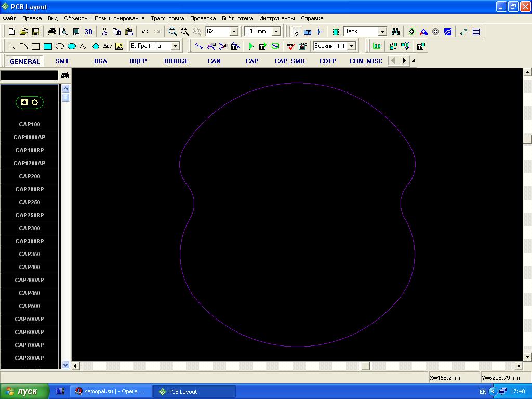Select the CAP250 component in list
This screenshot has width=532, height=399.
tap(30, 202)
